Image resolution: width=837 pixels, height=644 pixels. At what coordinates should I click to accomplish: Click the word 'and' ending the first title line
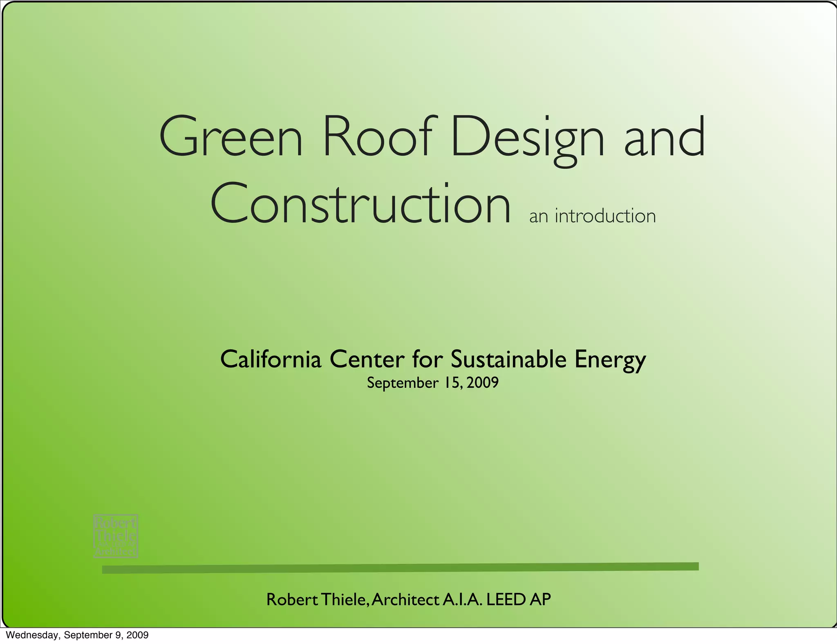pyautogui.click(x=665, y=137)
